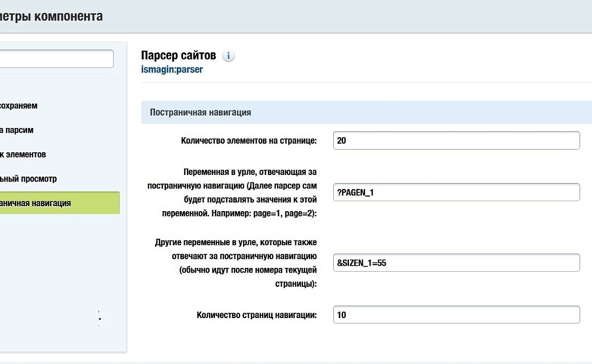592x364 pixels.
Task: Focus the field containing &SIZEN_1=55
Action: pyautogui.click(x=456, y=262)
